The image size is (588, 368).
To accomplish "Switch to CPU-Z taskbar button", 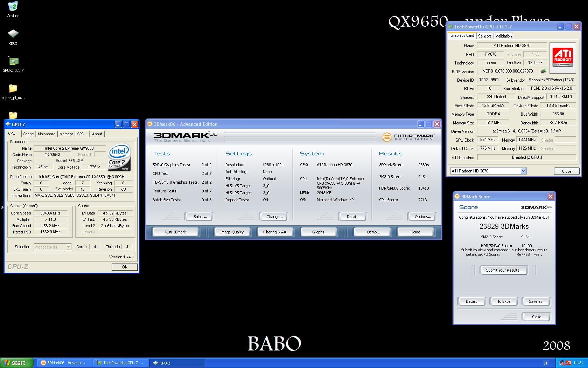I will point(177,363).
